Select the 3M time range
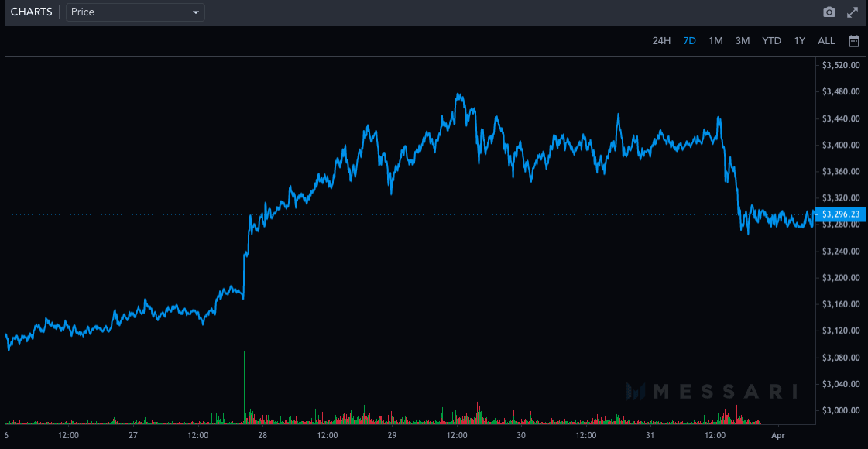This screenshot has height=449, width=868. point(742,40)
